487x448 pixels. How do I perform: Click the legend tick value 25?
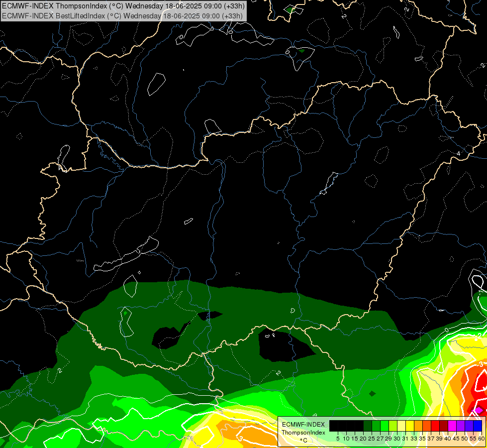(x=372, y=439)
